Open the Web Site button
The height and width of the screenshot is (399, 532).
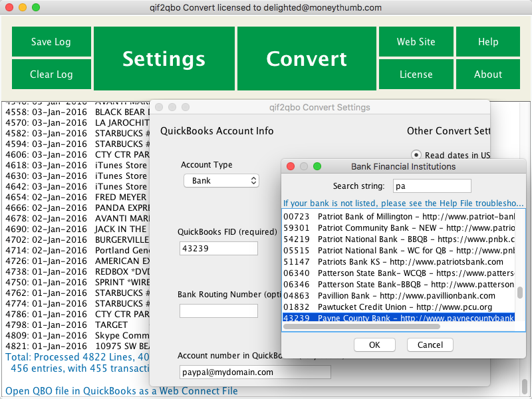click(x=416, y=42)
